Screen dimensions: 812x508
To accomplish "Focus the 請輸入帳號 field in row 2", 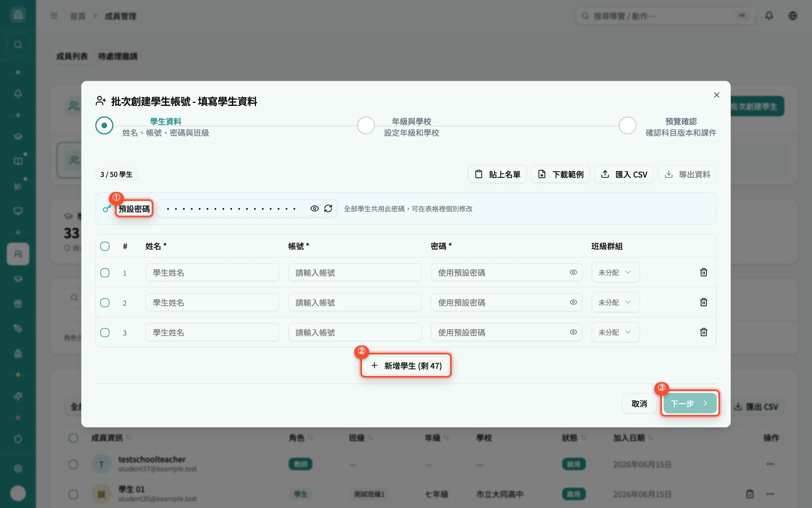I will click(x=355, y=302).
